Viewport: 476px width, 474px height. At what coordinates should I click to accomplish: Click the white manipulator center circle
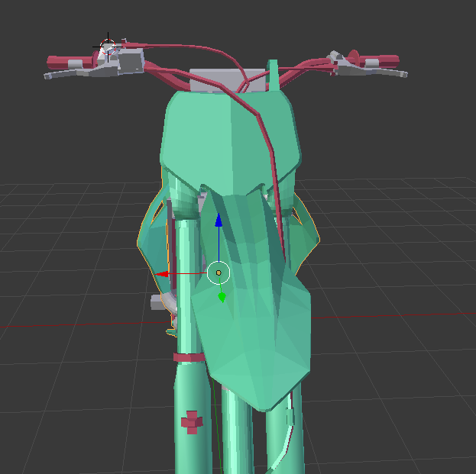tap(219, 273)
